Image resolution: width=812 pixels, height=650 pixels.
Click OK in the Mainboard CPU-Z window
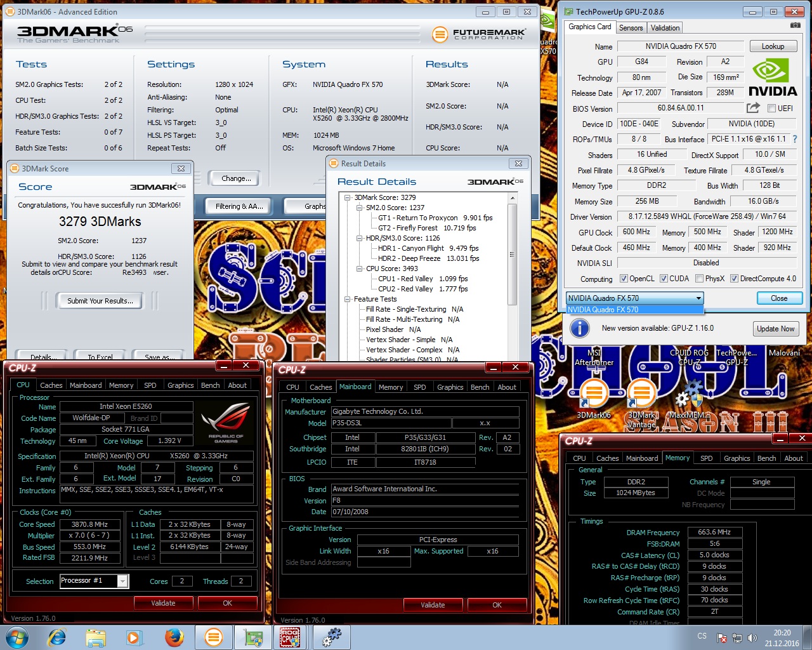click(x=497, y=605)
